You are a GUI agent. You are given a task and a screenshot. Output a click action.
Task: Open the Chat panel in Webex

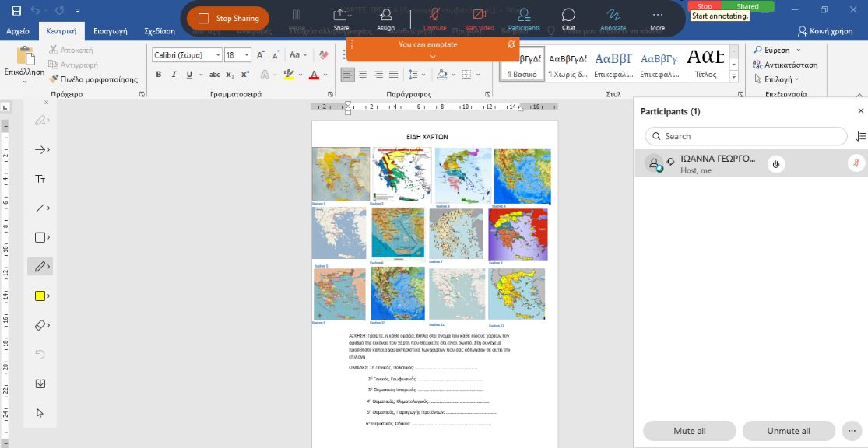[568, 19]
